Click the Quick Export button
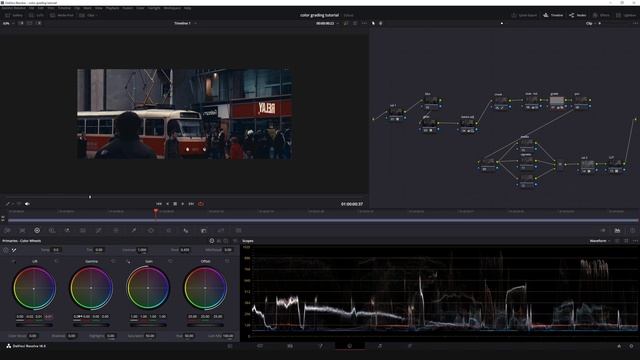The height and width of the screenshot is (360, 640). tap(524, 15)
